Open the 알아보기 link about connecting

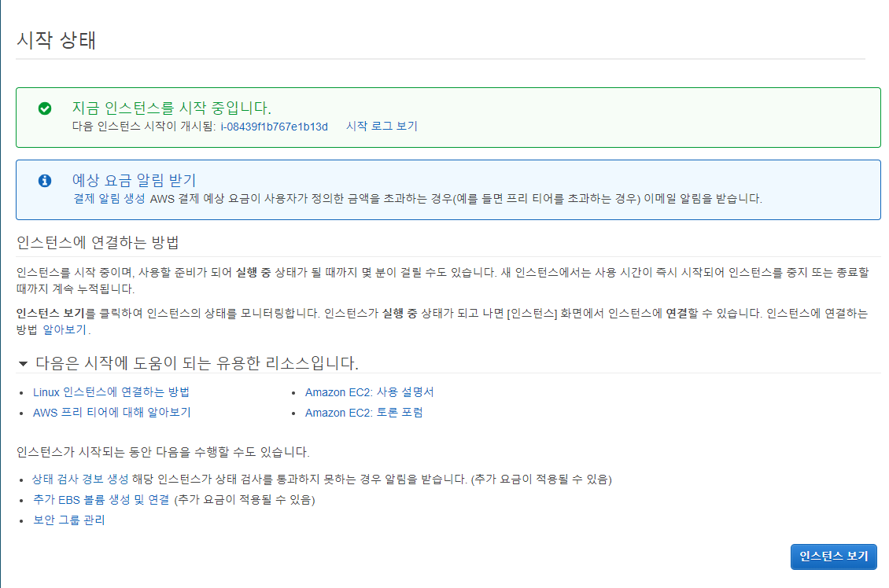point(65,329)
